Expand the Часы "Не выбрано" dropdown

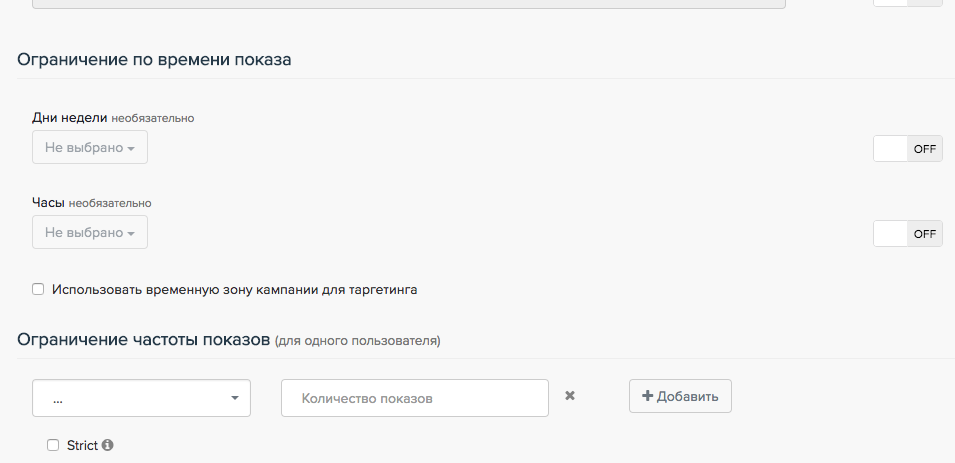click(90, 233)
